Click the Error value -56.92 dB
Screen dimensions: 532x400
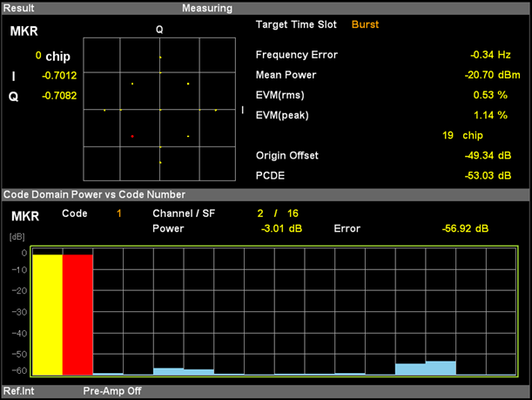[x=465, y=229]
